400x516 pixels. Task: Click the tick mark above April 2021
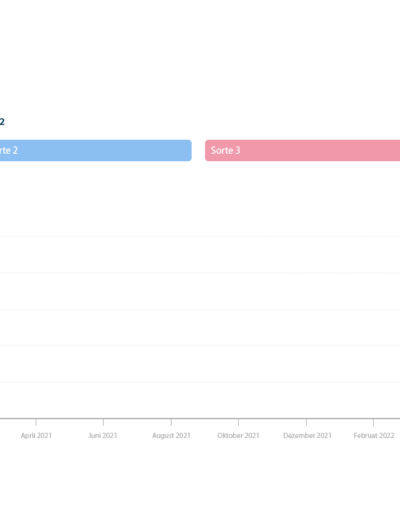click(x=36, y=422)
